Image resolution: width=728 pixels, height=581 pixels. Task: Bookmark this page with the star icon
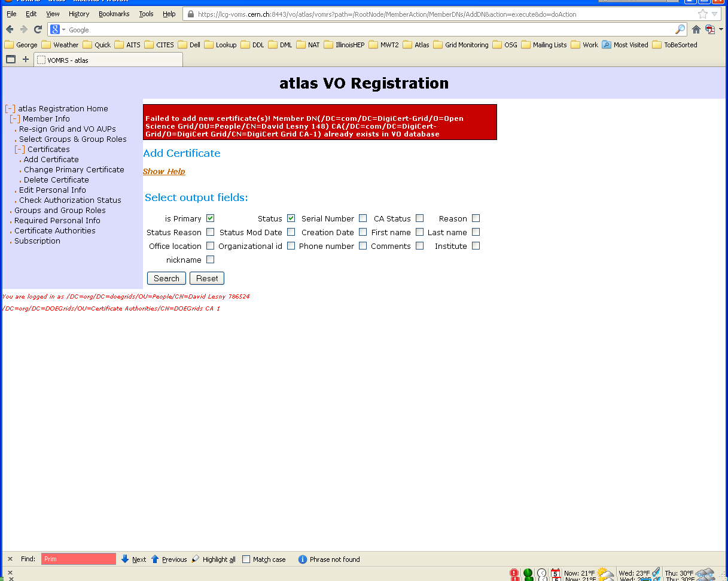click(x=702, y=14)
